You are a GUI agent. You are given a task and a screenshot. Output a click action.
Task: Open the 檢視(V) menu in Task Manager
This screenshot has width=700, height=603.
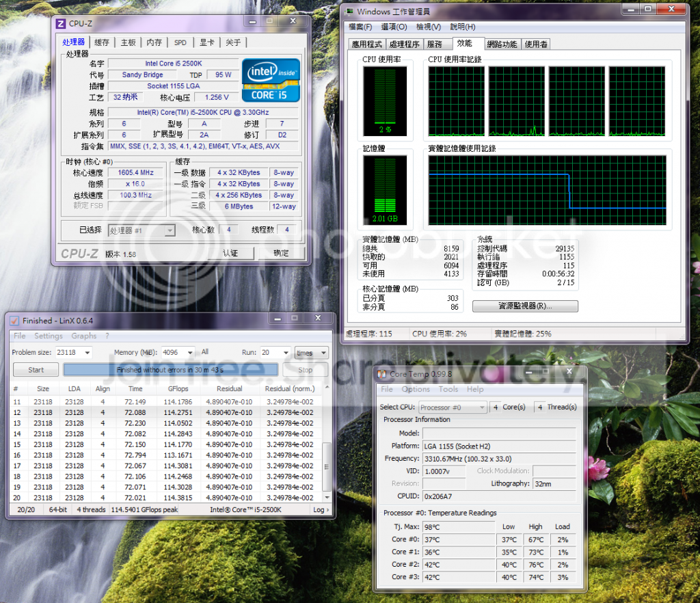[x=429, y=27]
